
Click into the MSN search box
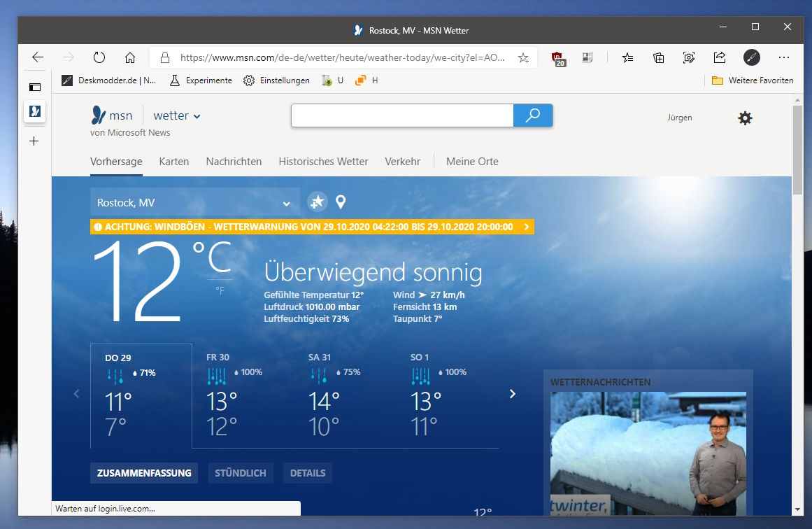point(402,115)
